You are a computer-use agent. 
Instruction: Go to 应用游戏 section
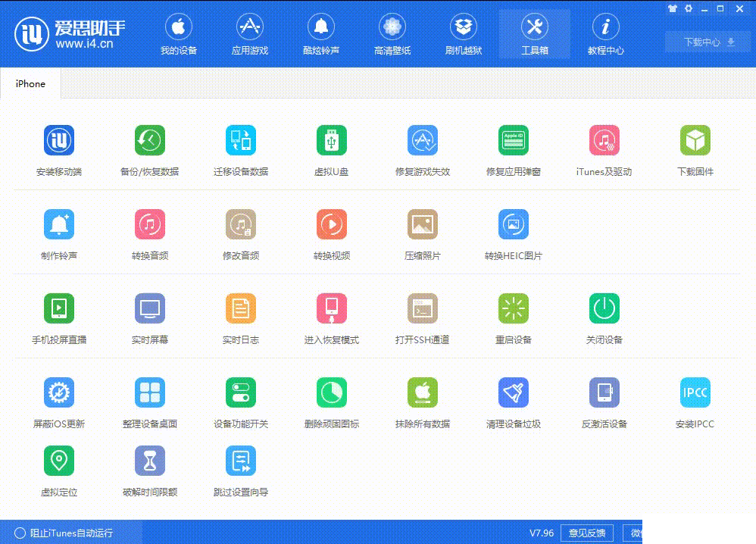(x=250, y=35)
